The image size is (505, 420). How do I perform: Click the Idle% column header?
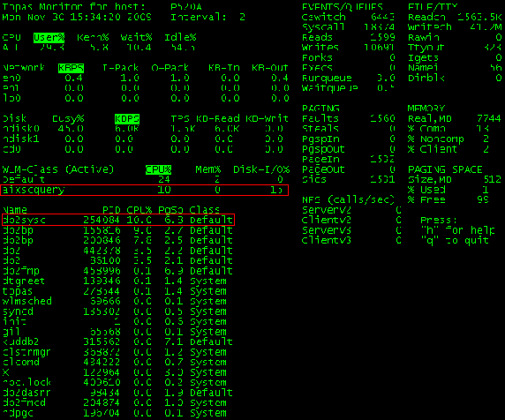(180, 38)
